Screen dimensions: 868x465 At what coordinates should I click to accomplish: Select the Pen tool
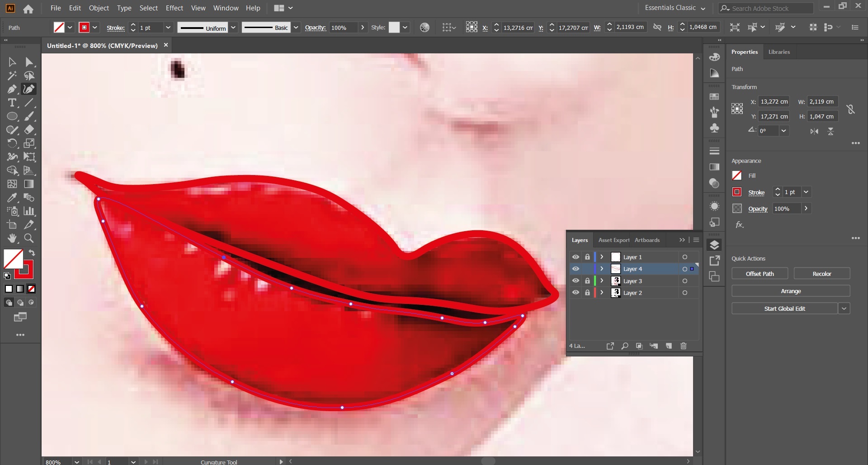12,89
